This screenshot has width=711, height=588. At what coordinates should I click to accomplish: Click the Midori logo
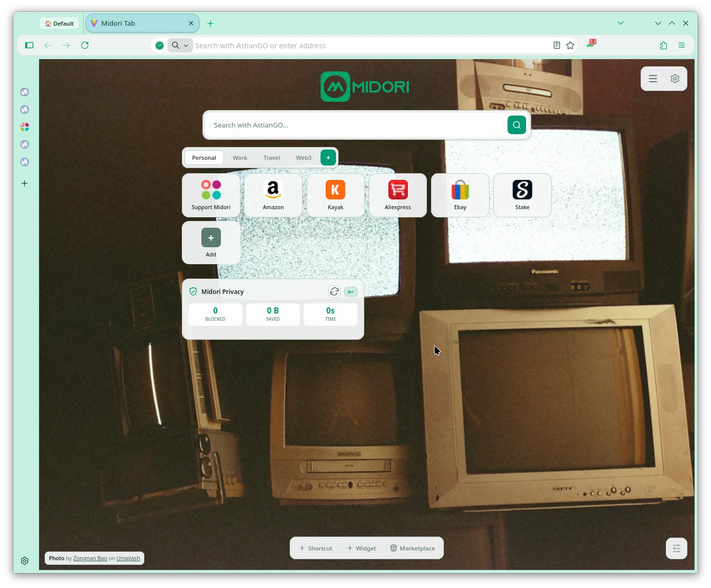[x=365, y=86]
